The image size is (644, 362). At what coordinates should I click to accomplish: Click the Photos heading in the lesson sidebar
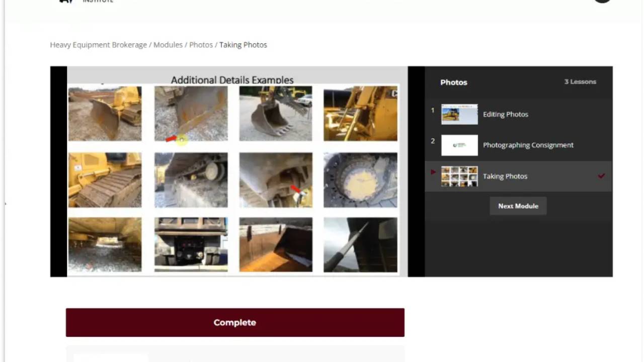(x=454, y=82)
